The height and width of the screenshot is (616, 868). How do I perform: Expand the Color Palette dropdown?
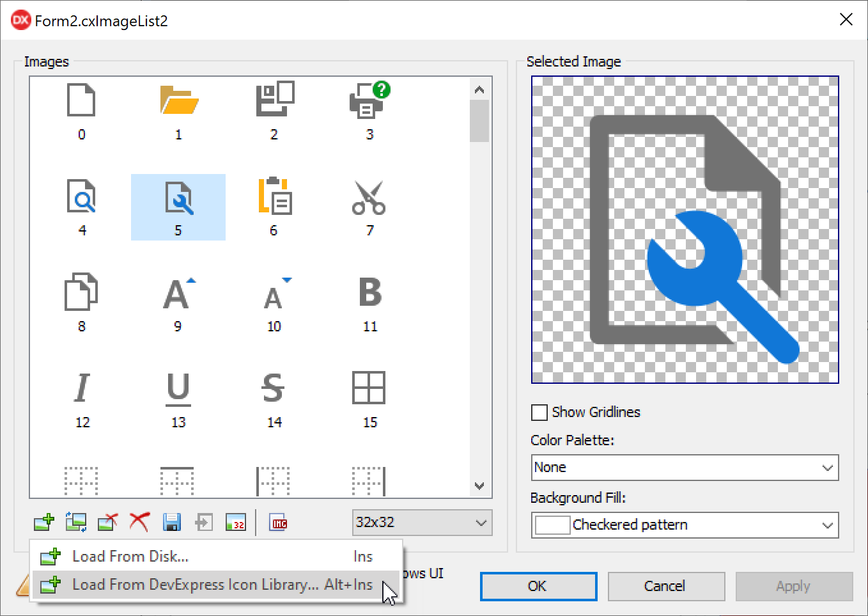pyautogui.click(x=685, y=468)
